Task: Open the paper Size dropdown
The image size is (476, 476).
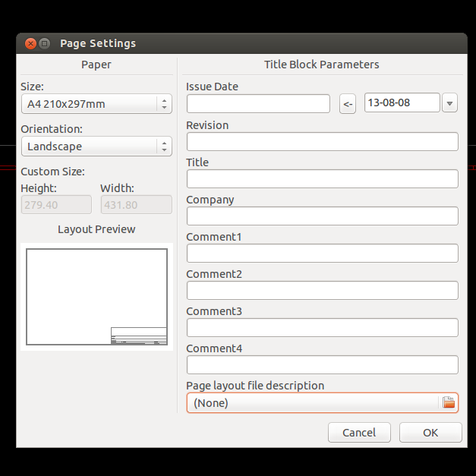Action: [96, 104]
